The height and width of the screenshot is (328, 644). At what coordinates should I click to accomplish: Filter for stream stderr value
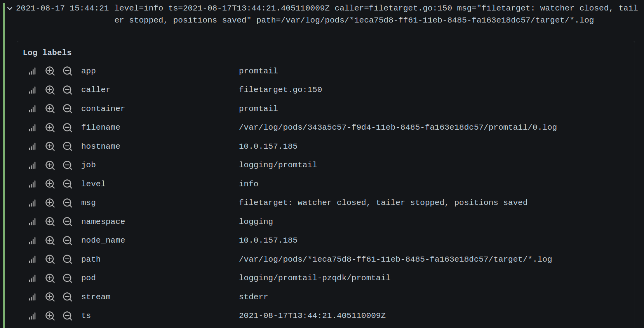pyautogui.click(x=50, y=297)
